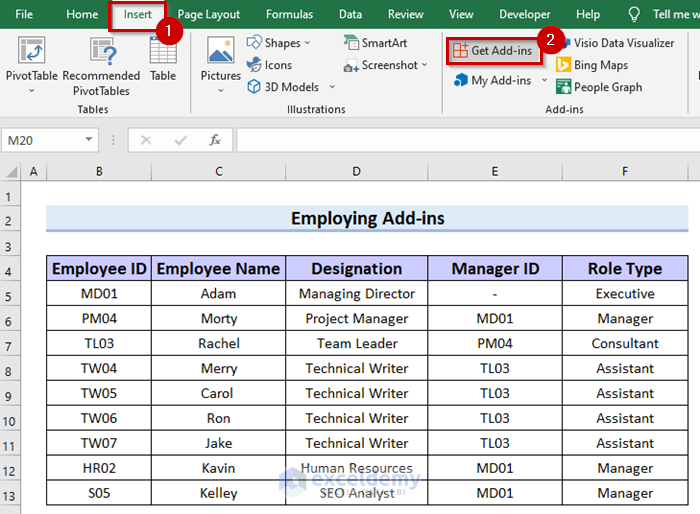Screen dimensions: 700x514
Task: Expand the Screenshot dropdown
Action: 424,65
